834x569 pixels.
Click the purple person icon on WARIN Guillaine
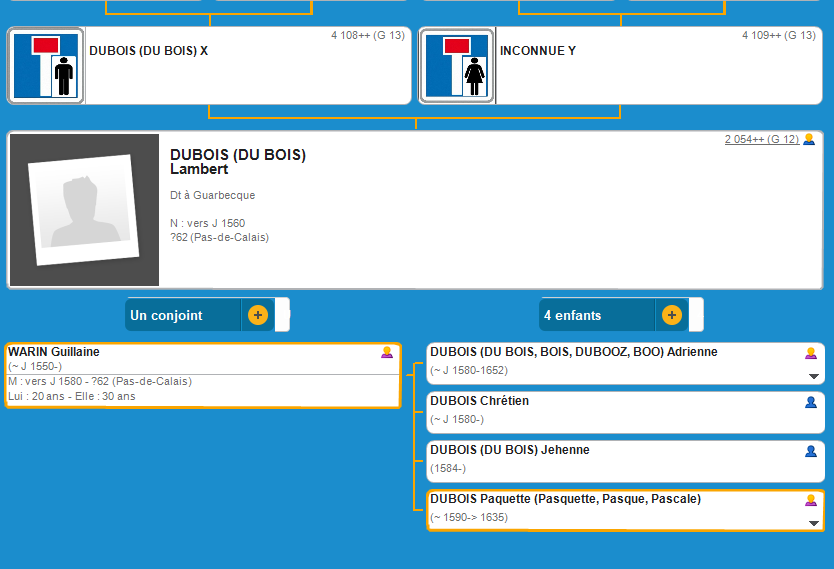[x=387, y=353]
